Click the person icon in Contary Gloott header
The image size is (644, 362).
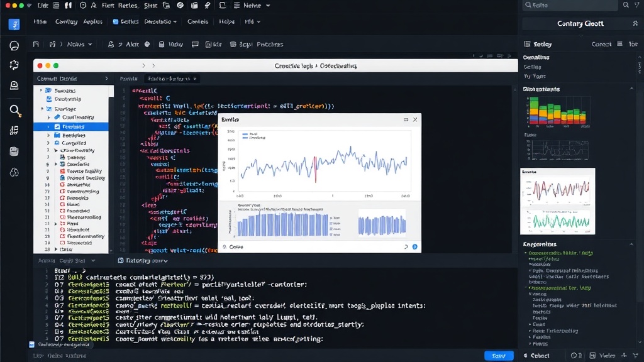point(635,24)
